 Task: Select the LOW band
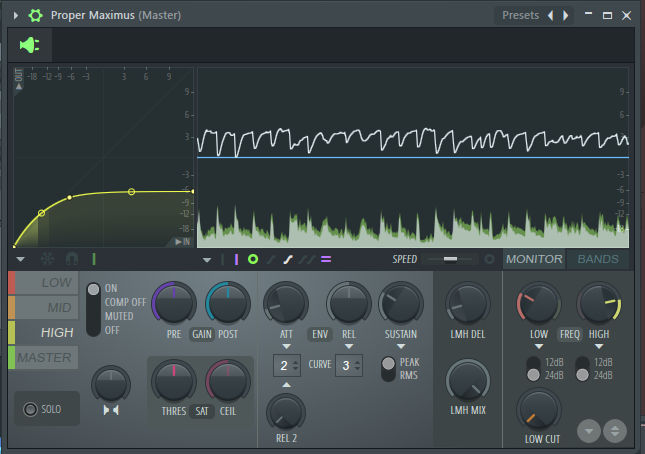tap(43, 283)
